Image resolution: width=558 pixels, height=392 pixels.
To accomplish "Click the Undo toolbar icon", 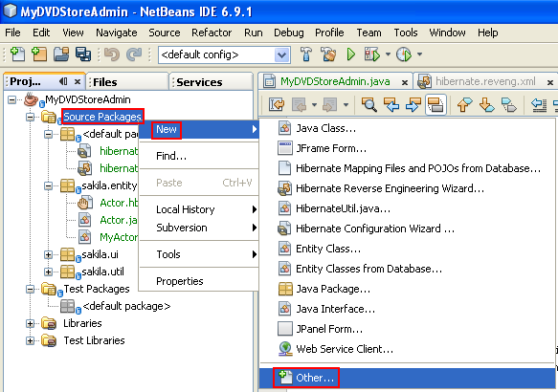I will (x=112, y=54).
